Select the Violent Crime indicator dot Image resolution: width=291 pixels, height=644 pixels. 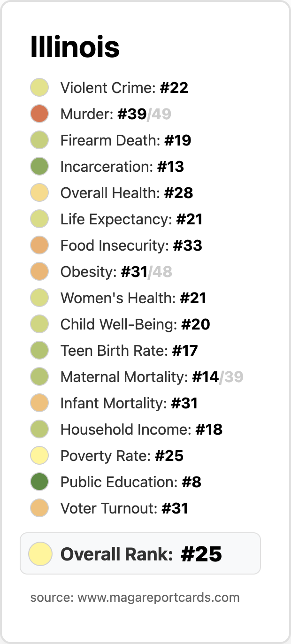[x=39, y=88]
